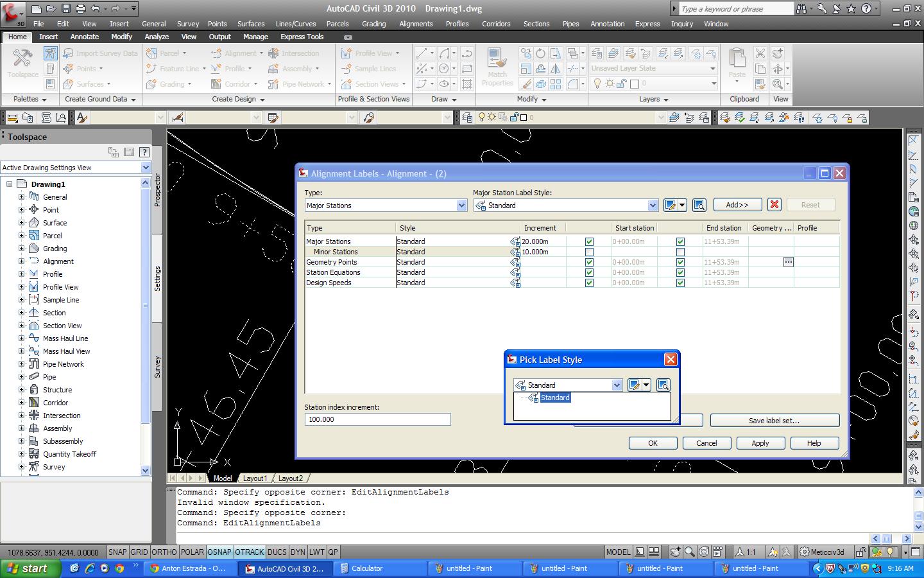
Task: Open the Active Drawing Settings View dropdown
Action: click(x=146, y=168)
